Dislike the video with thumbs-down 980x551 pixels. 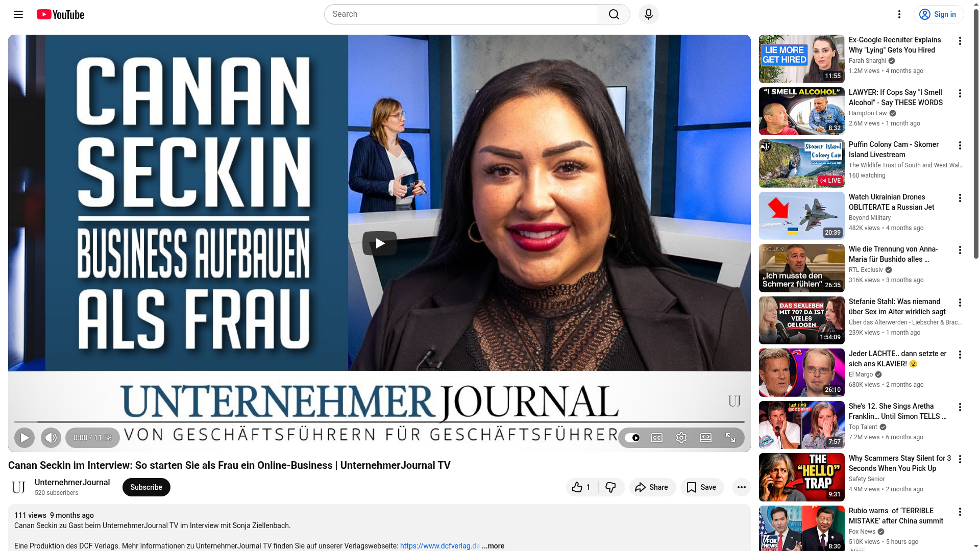coord(611,487)
